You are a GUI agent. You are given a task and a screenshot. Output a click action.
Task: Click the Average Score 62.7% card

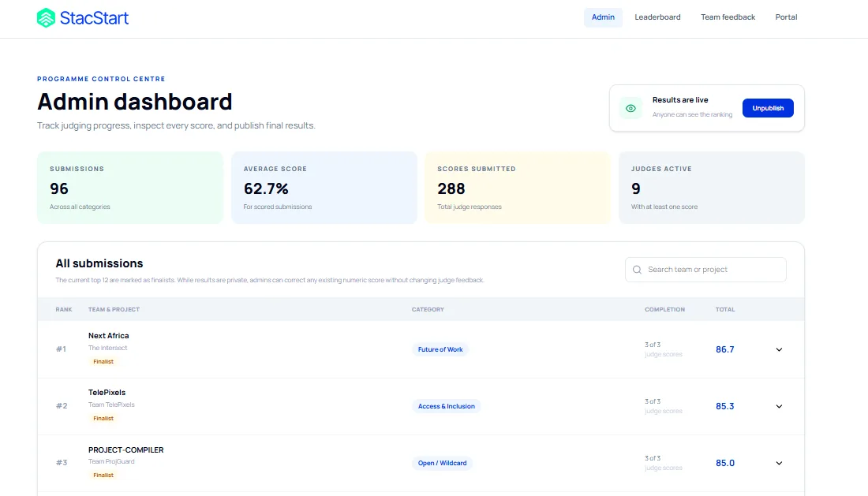click(324, 188)
